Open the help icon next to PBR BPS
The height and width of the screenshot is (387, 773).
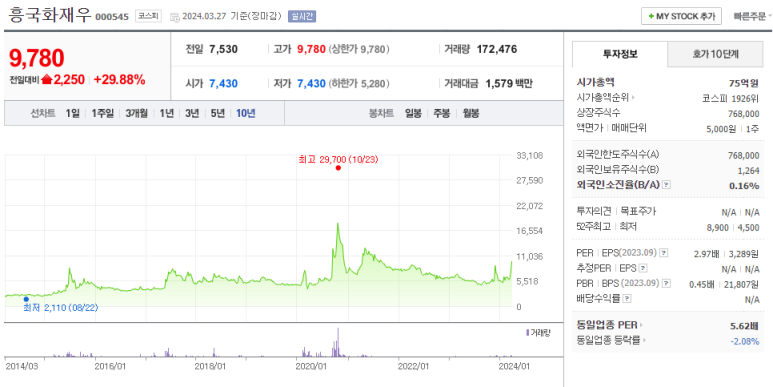pos(666,283)
